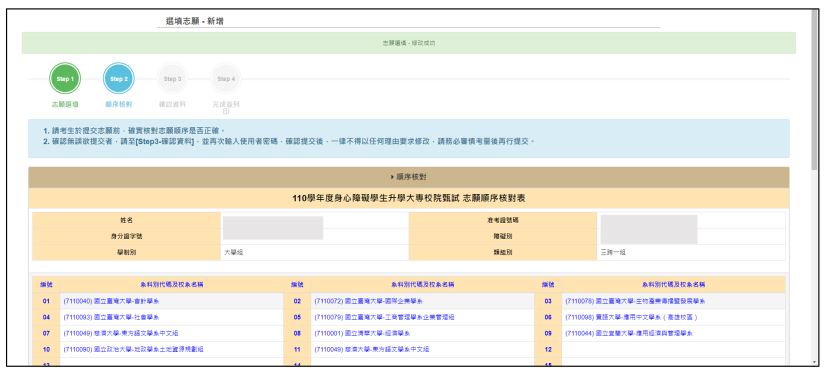Image resolution: width=831 pixels, height=376 pixels.
Task: Select number cell 05 in the table
Action: (297, 317)
